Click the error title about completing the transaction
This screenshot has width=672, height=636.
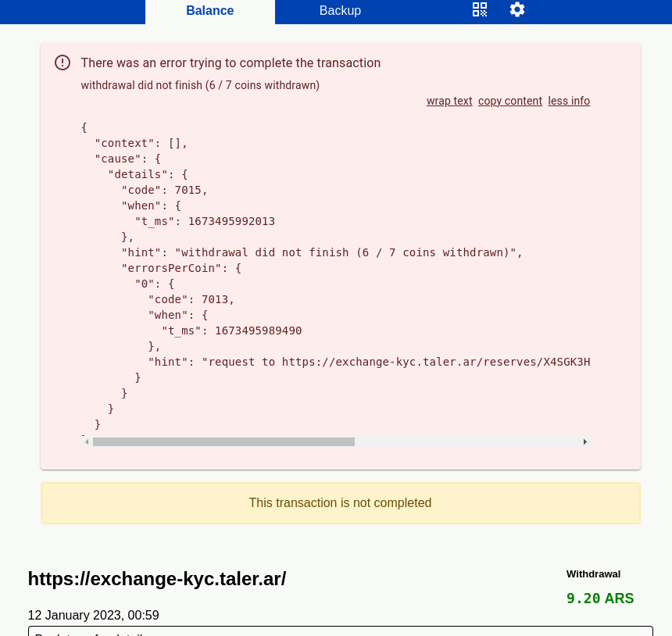231,63
